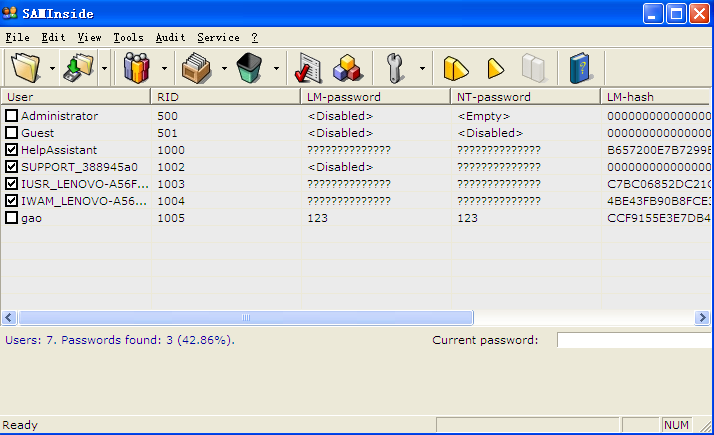Click the Ready status bar text
Screen dimensions: 714x435
[20, 425]
